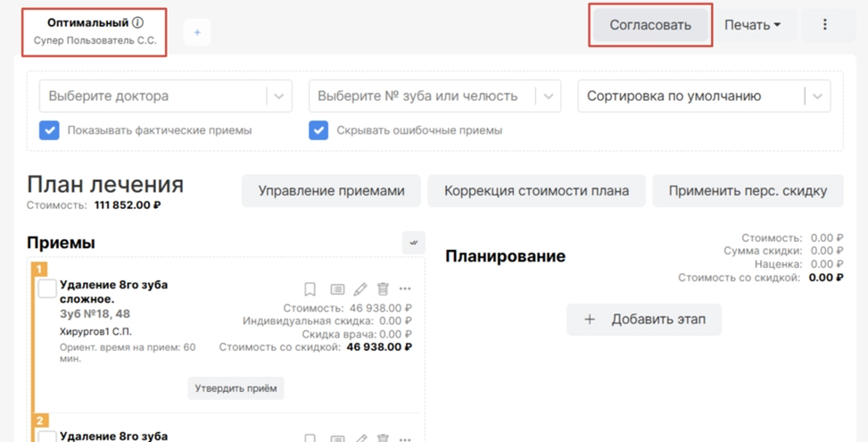Select the checkbox of appointment number 1

pos(47,288)
